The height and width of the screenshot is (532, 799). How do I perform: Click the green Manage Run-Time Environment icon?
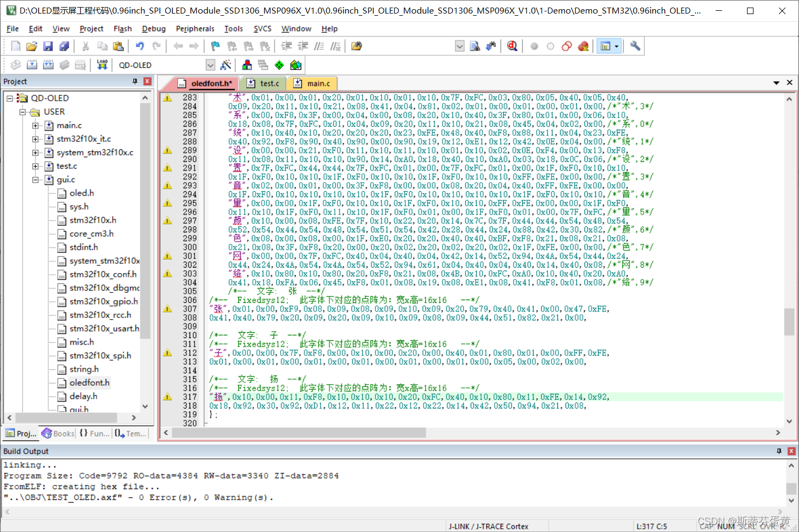pos(280,65)
